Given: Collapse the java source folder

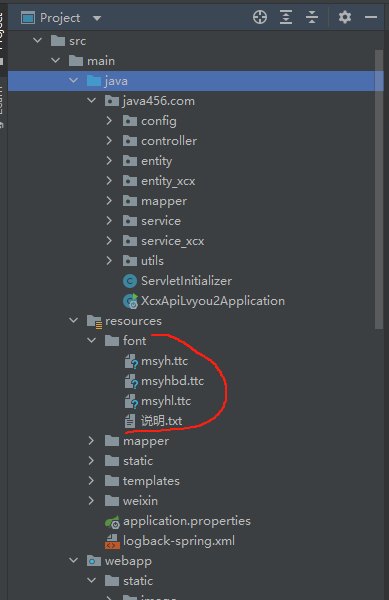Looking at the screenshot, I should pyautogui.click(x=73, y=80).
